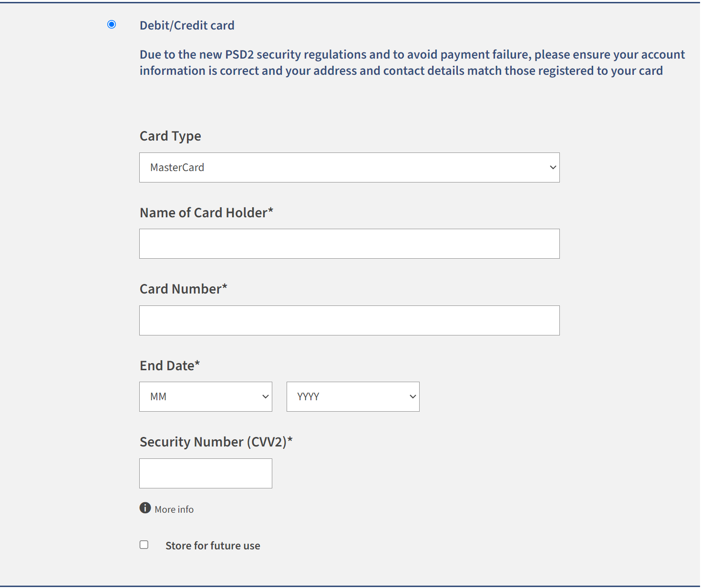Select the Debit/Credit card radio button
The height and width of the screenshot is (588, 701).
(112, 24)
